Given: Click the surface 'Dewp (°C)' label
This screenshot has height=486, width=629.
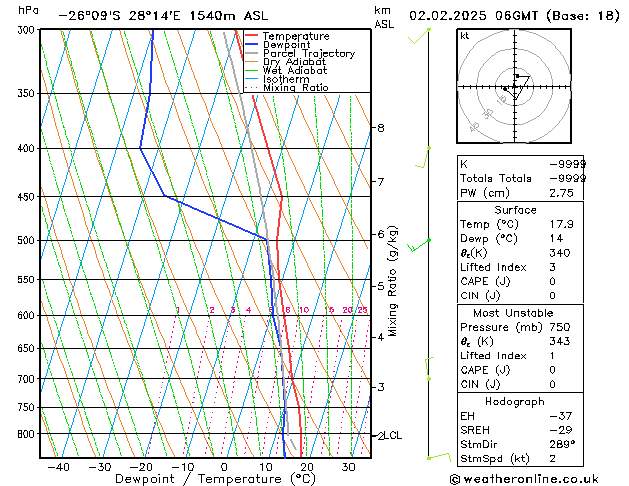Looking at the screenshot, I should (x=489, y=239).
